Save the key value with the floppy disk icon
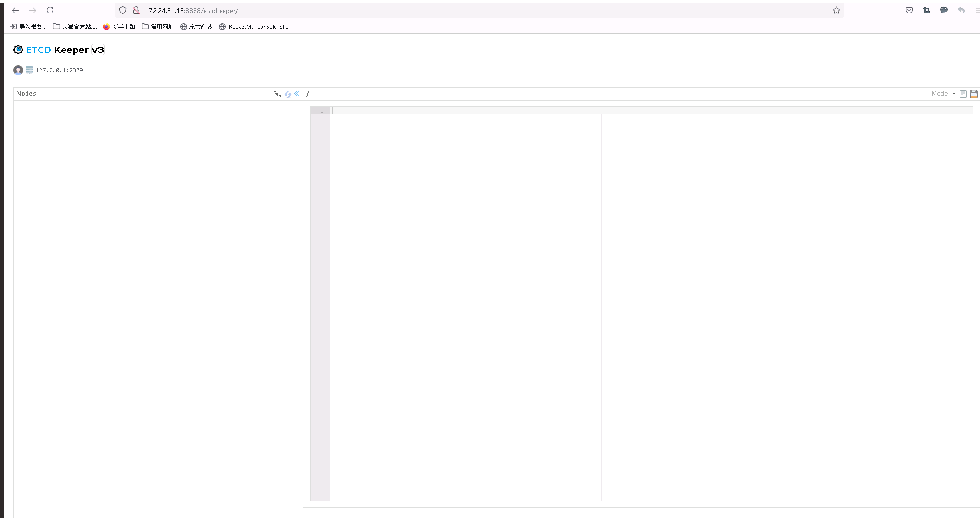The height and width of the screenshot is (518, 980). coord(974,93)
